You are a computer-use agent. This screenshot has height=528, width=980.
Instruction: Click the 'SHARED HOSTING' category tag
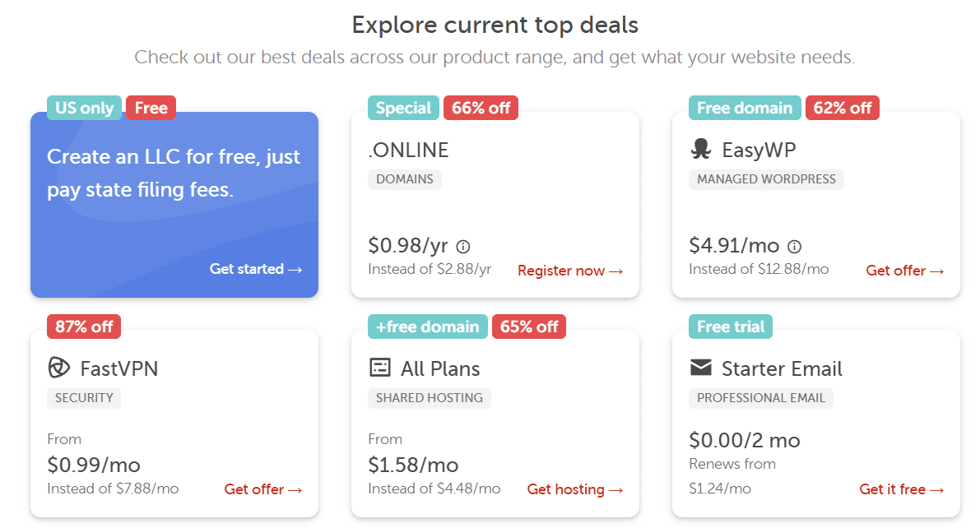pos(429,398)
